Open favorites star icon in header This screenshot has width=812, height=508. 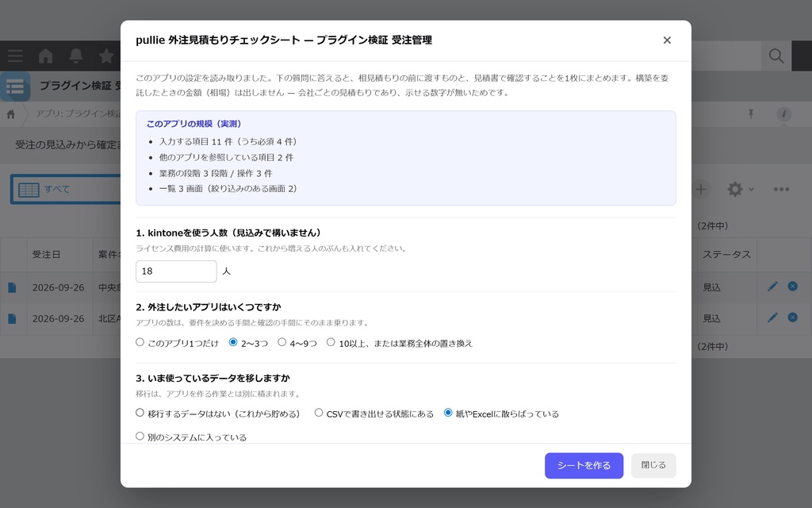(x=106, y=56)
